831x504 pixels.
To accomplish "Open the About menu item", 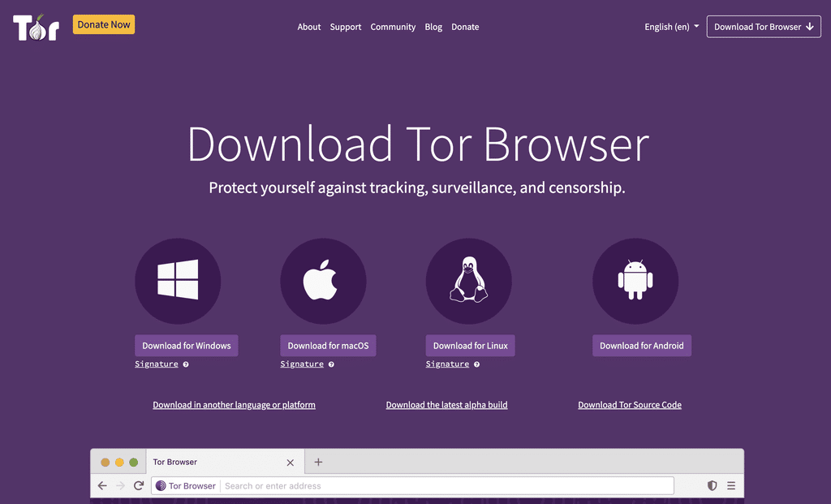I will pyautogui.click(x=309, y=27).
